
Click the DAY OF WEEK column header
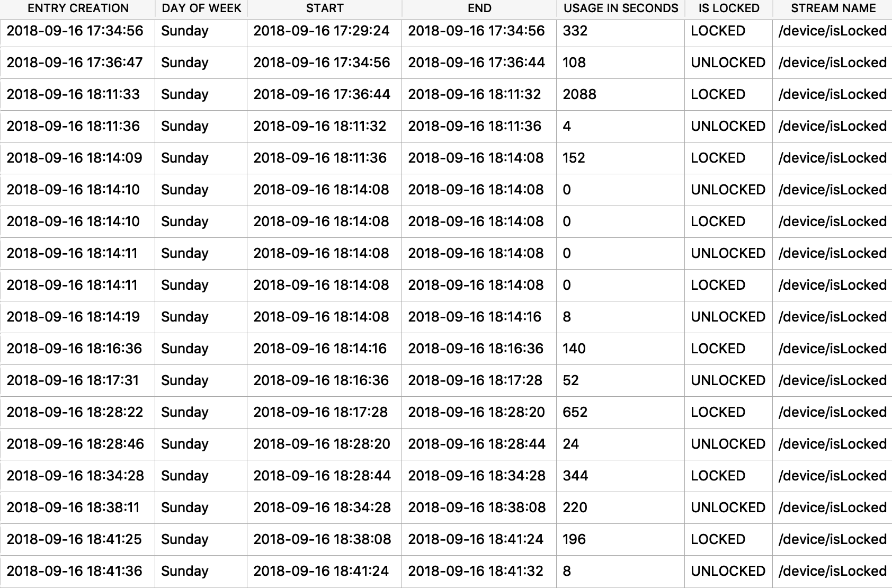201,8
